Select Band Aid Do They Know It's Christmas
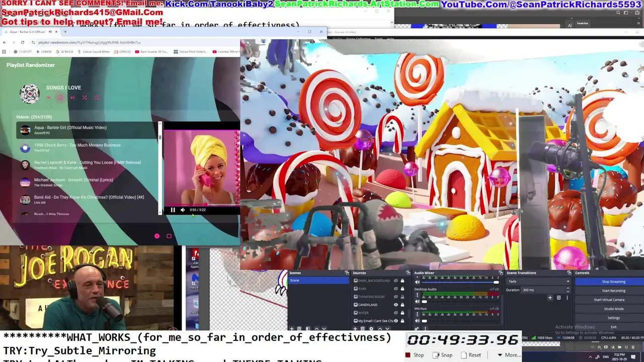The width and height of the screenshot is (644, 362). (87, 200)
